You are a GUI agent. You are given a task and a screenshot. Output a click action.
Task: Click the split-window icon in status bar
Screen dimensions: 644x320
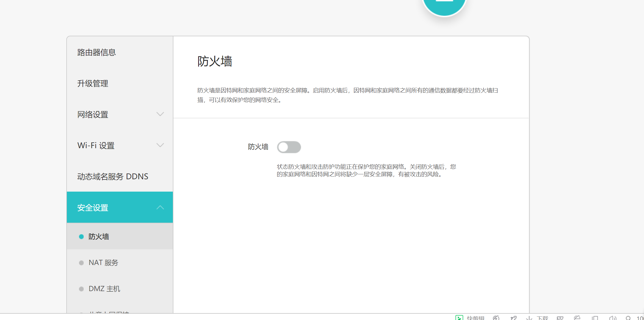(x=595, y=318)
